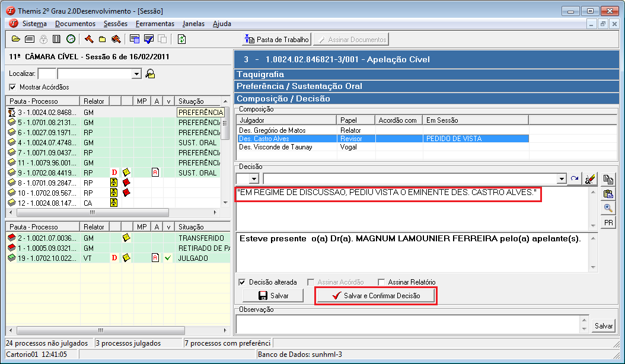This screenshot has width=625, height=364.
Task: Open the Localizar combo box dropdown
Action: (137, 74)
